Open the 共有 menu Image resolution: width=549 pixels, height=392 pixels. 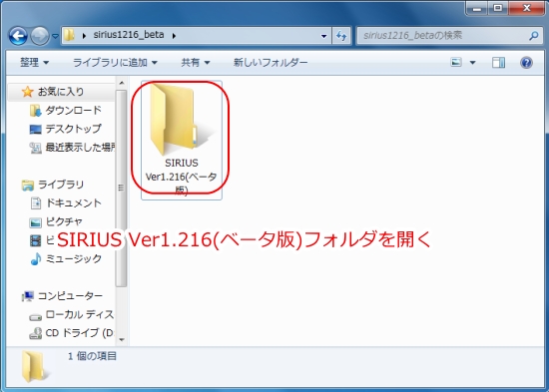[196, 63]
